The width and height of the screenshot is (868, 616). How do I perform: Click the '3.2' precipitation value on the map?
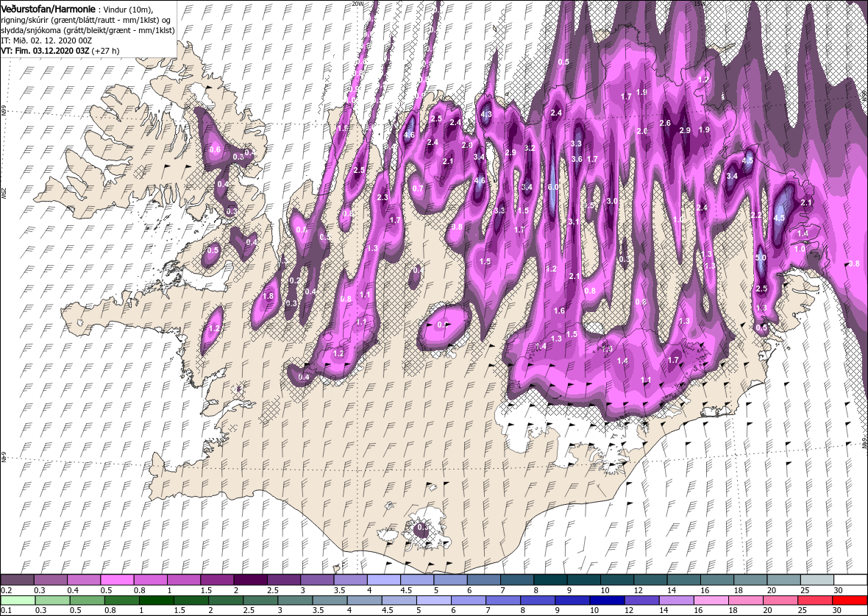530,148
